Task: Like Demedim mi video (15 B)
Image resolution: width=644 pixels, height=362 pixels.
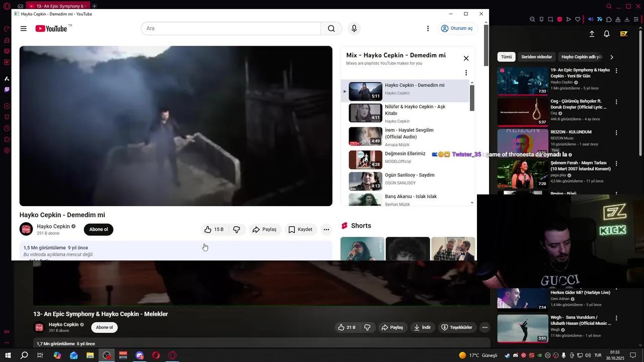Action: pyautogui.click(x=214, y=229)
